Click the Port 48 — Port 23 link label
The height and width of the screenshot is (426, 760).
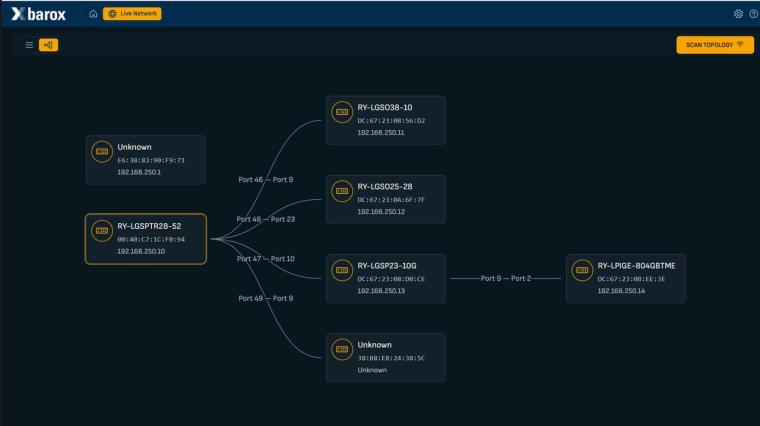266,219
